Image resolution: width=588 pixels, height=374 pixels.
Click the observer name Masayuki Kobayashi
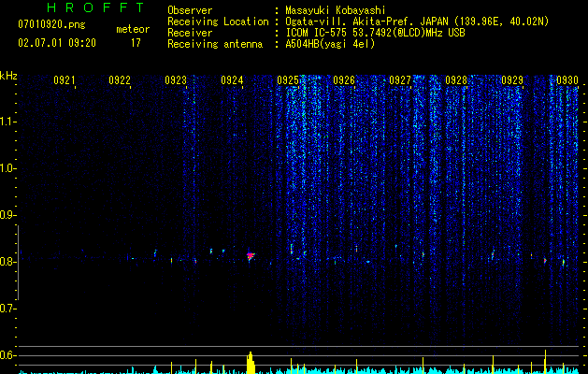(336, 10)
